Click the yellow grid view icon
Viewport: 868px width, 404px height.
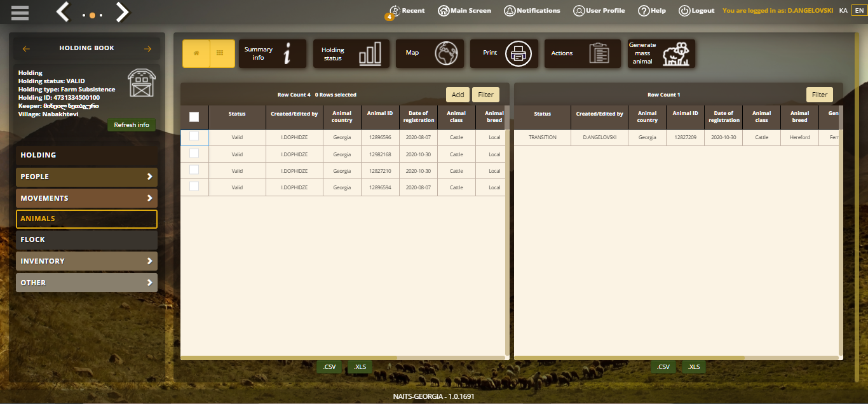tap(220, 53)
